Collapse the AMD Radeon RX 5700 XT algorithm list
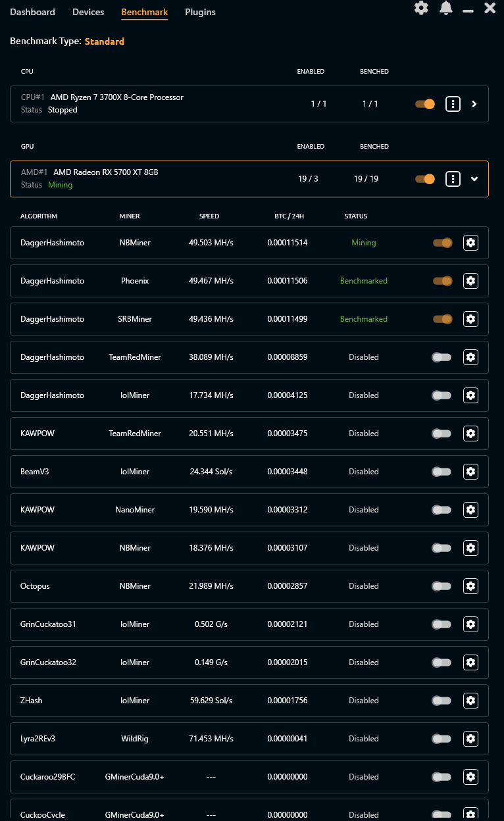 [474, 179]
